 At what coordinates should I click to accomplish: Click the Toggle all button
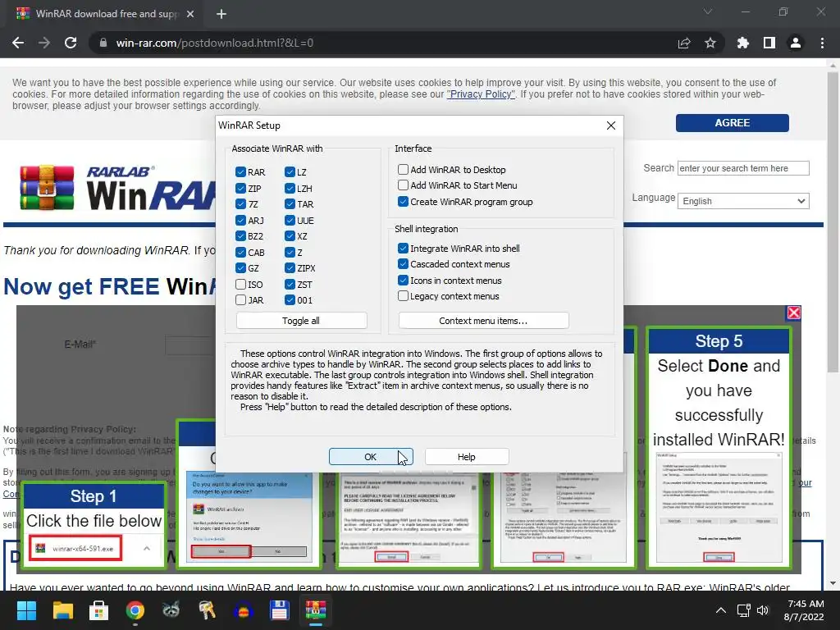pyautogui.click(x=301, y=321)
